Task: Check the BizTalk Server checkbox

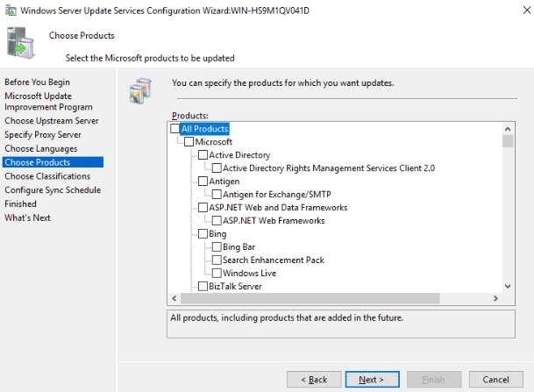Action: pyautogui.click(x=203, y=286)
